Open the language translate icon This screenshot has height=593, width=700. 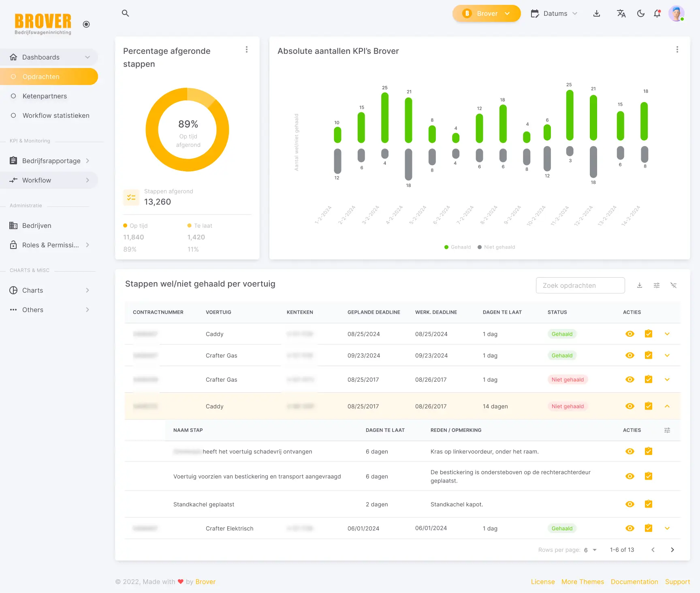[x=621, y=13]
